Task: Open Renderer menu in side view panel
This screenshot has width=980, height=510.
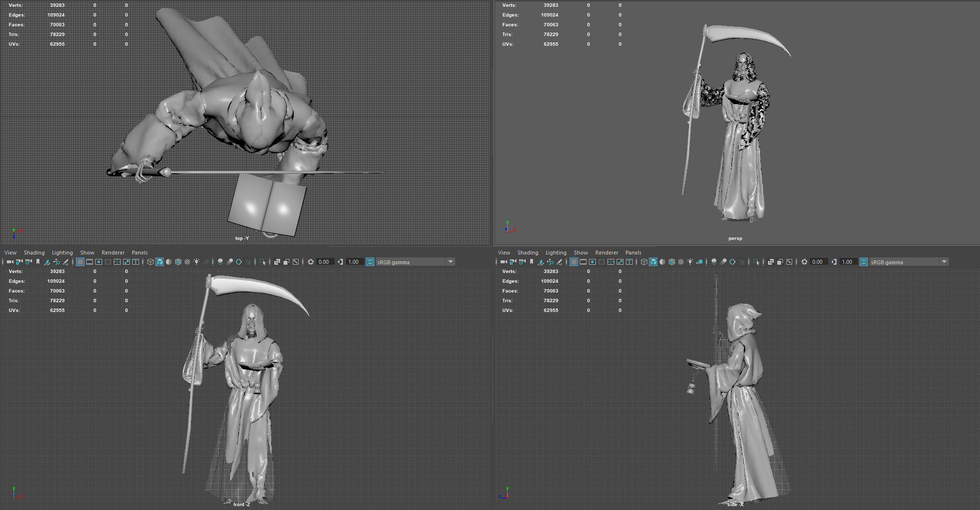Action: [x=606, y=253]
